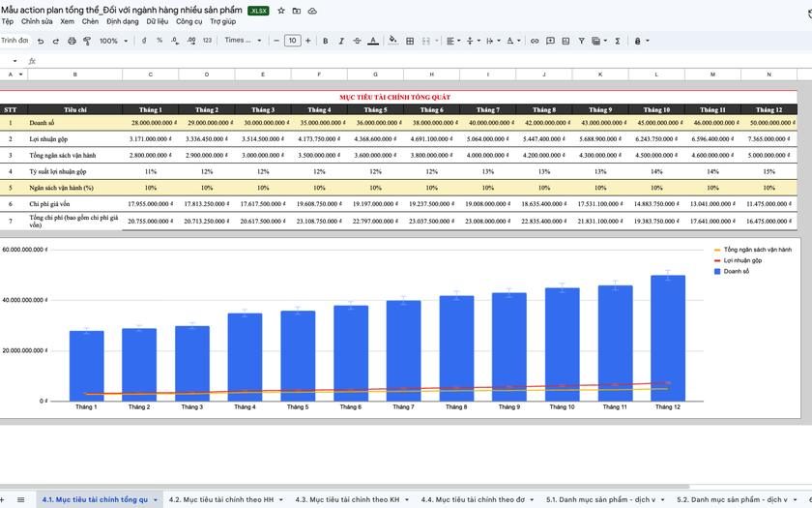Open the Times font dropdown
812x508 pixels.
pyautogui.click(x=243, y=41)
